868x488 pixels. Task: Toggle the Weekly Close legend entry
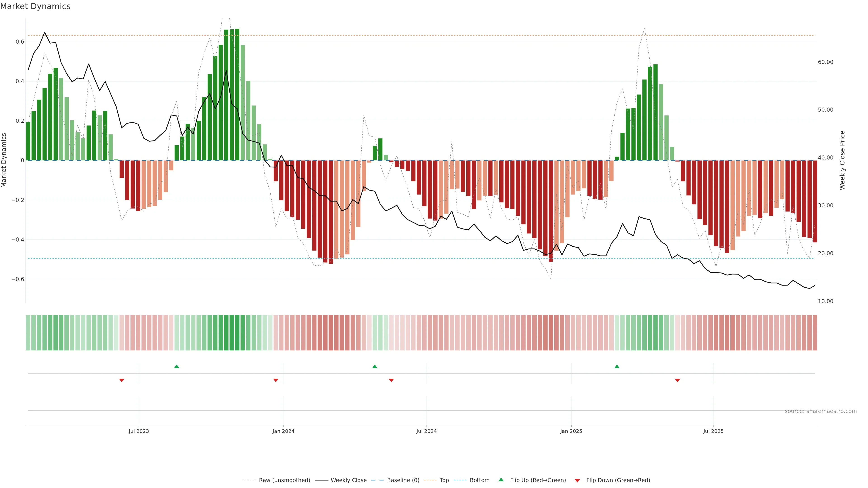(348, 480)
